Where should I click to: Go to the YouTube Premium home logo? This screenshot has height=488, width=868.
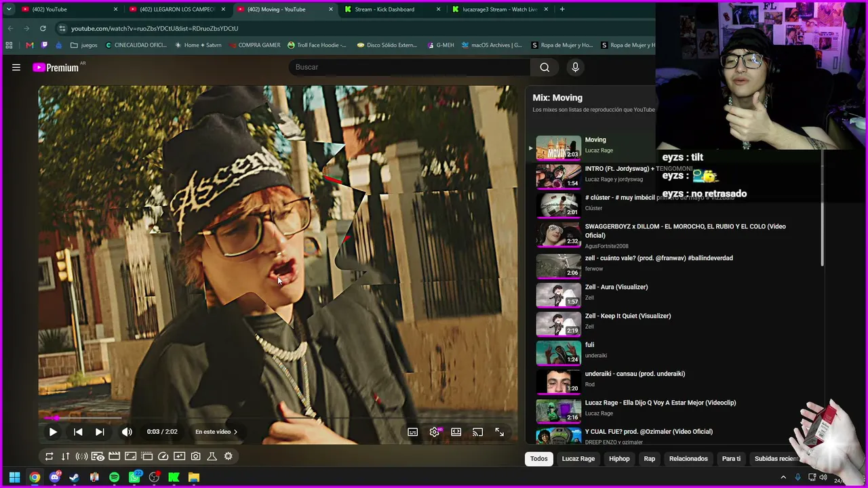(56, 67)
